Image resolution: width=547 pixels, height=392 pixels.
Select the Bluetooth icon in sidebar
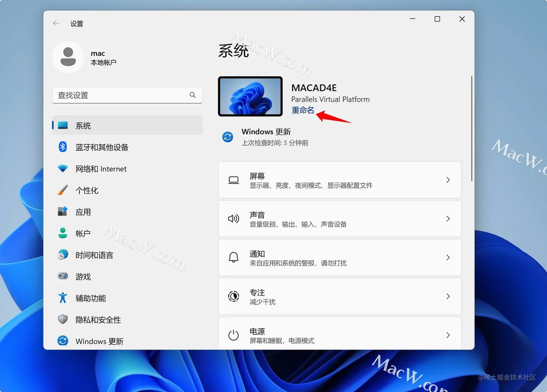63,147
